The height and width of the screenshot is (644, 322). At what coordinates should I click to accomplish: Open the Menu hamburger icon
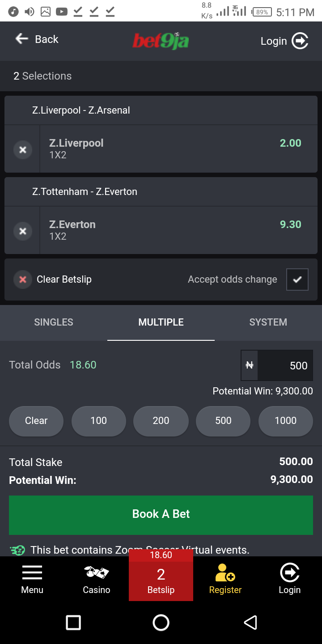32,572
